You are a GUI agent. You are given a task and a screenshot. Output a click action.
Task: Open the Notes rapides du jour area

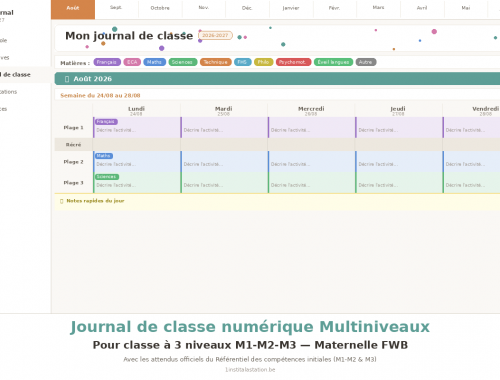click(277, 201)
